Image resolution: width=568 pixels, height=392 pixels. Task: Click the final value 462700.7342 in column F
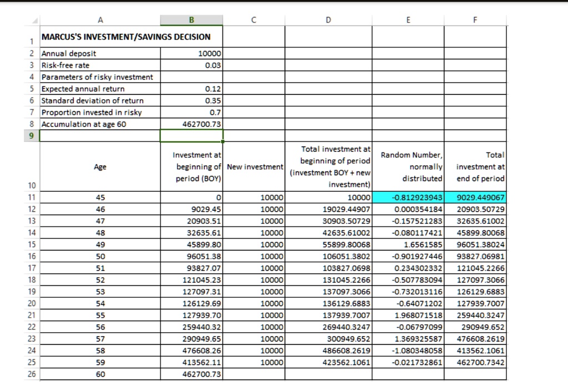coord(475,362)
